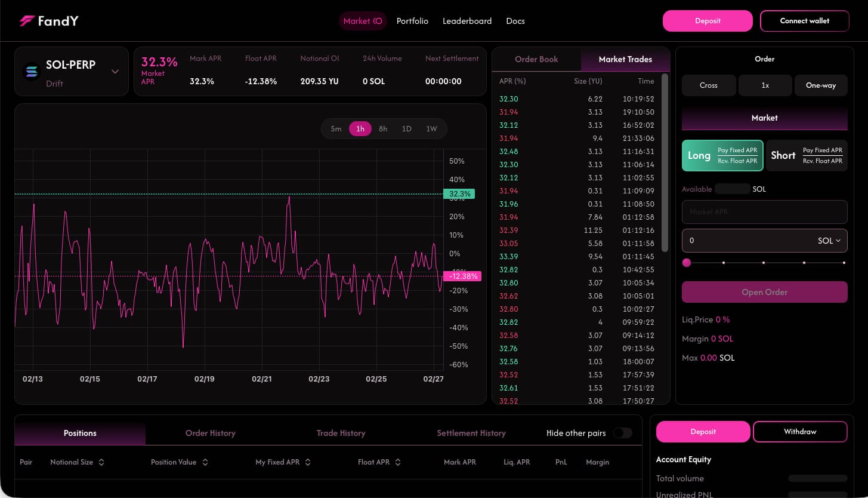868x498 pixels.
Task: Click the FandY logo icon
Action: 27,21
